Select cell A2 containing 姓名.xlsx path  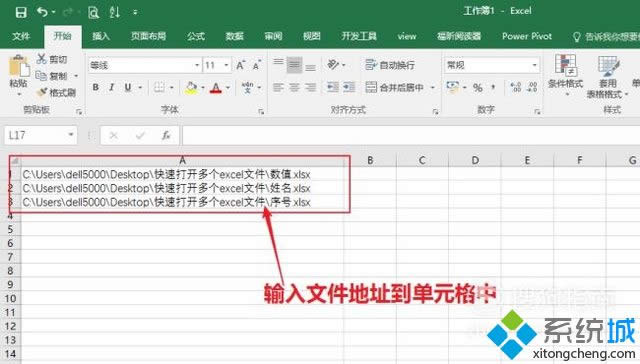click(x=182, y=188)
